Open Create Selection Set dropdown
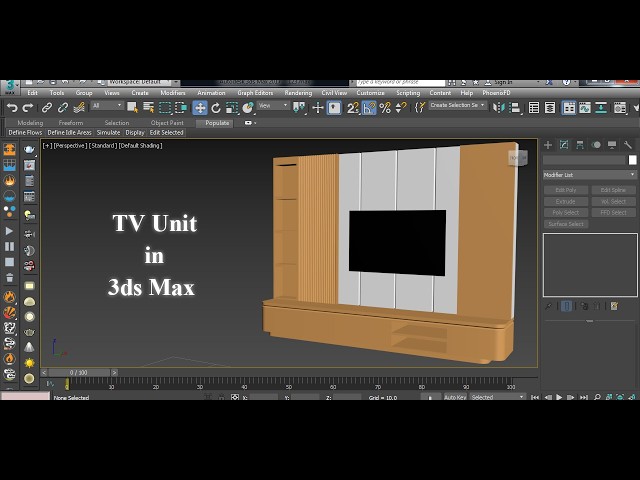Image resolution: width=640 pixels, height=480 pixels. 458,105
